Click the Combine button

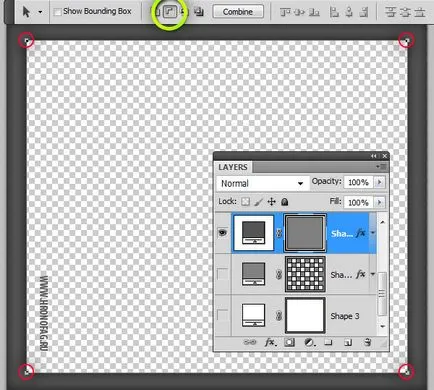pyautogui.click(x=238, y=12)
